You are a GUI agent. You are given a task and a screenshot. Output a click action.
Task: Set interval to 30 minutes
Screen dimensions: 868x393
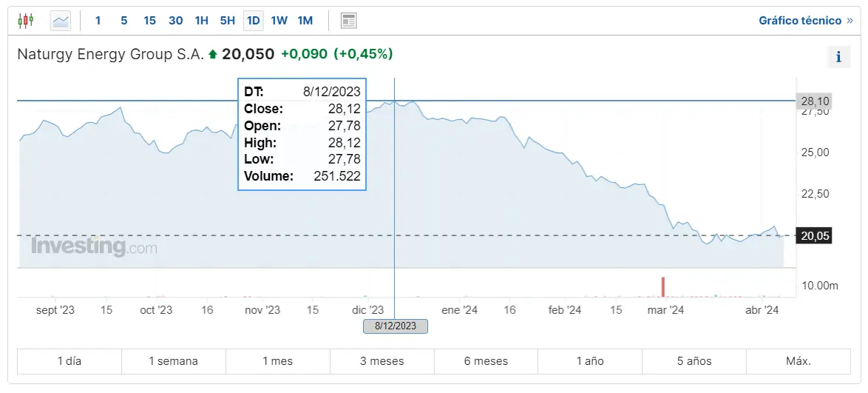pyautogui.click(x=175, y=21)
